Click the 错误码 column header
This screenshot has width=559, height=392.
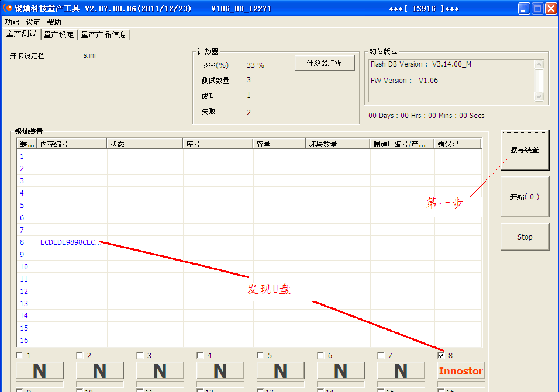(458, 144)
